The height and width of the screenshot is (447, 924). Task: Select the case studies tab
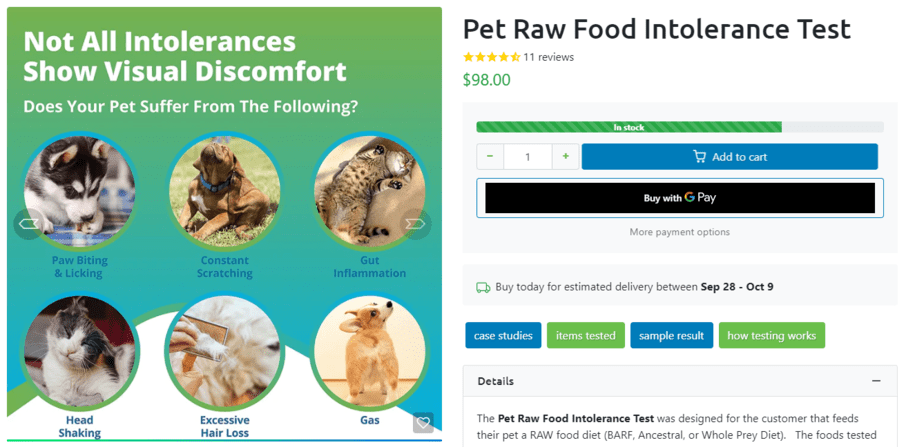(503, 336)
